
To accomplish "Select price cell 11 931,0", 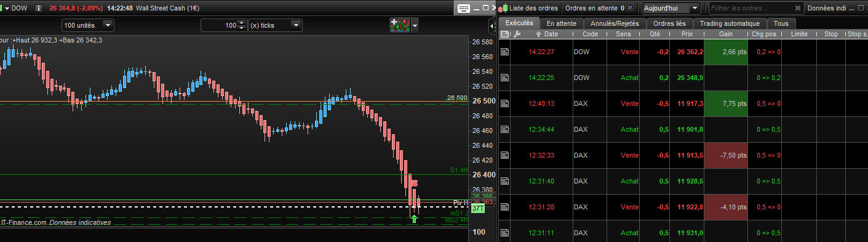I will [x=687, y=233].
